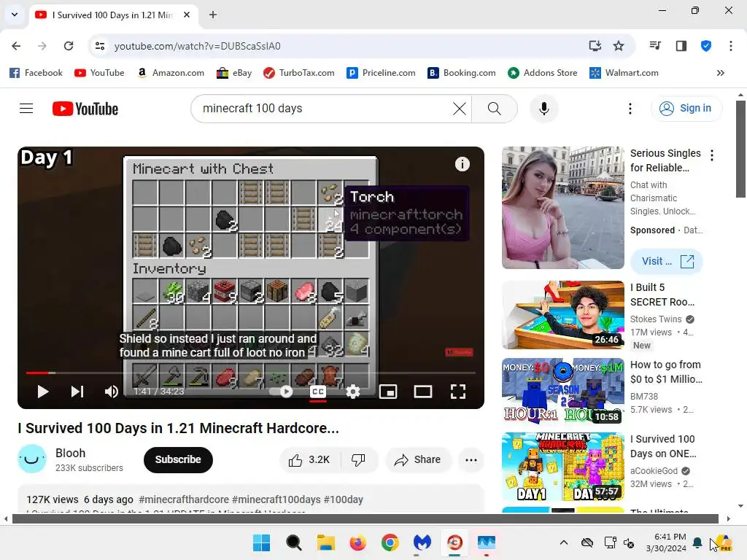Open Firefox from taskbar
The image size is (747, 560).
[357, 542]
